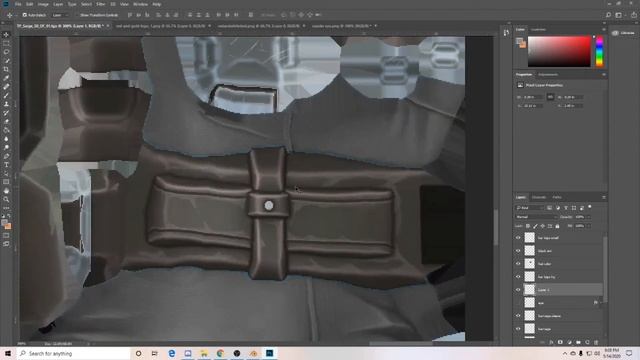
Task: Click the Windows Start button
Action: coord(8,353)
